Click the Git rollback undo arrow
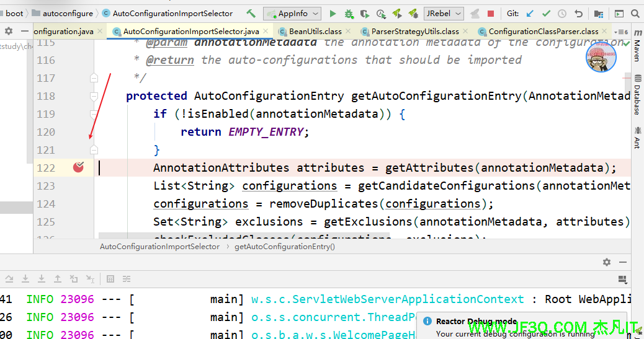644x339 pixels. (x=578, y=13)
